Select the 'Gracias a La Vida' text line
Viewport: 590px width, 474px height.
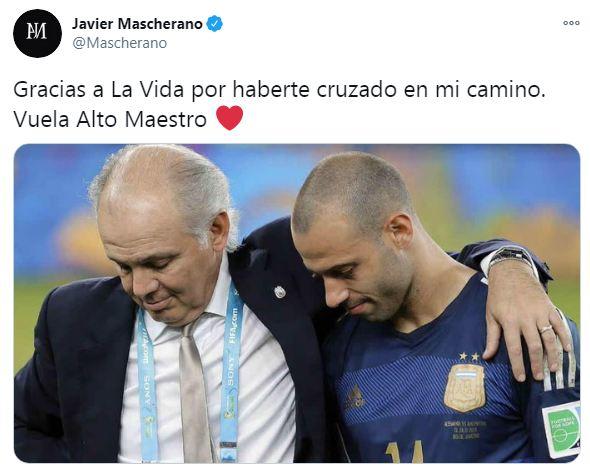(279, 90)
